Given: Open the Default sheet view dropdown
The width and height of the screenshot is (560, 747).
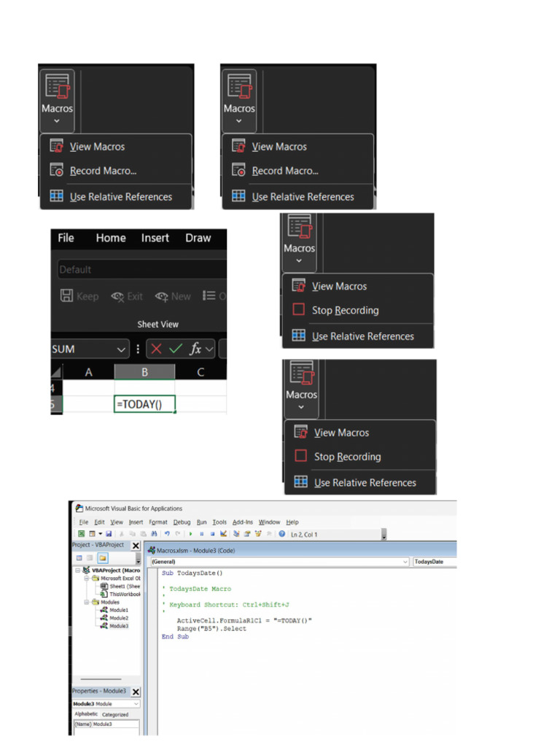Looking at the screenshot, I should click(x=142, y=269).
